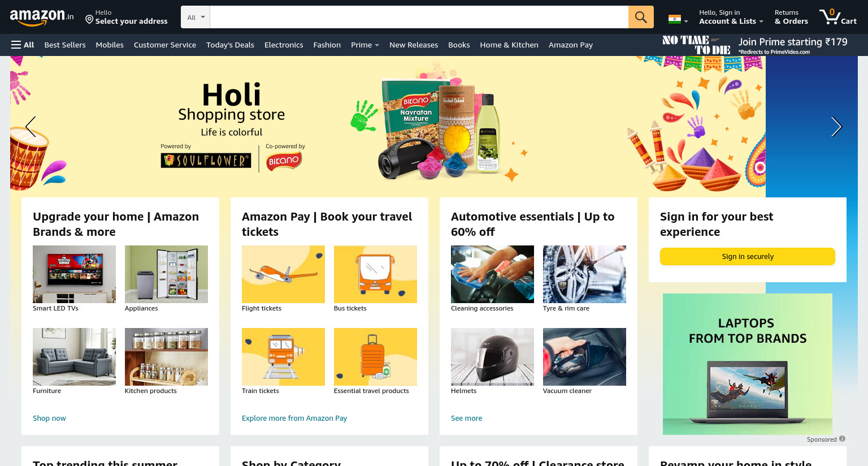Open the Helmets product thumbnail
The height and width of the screenshot is (466, 868).
point(492,357)
